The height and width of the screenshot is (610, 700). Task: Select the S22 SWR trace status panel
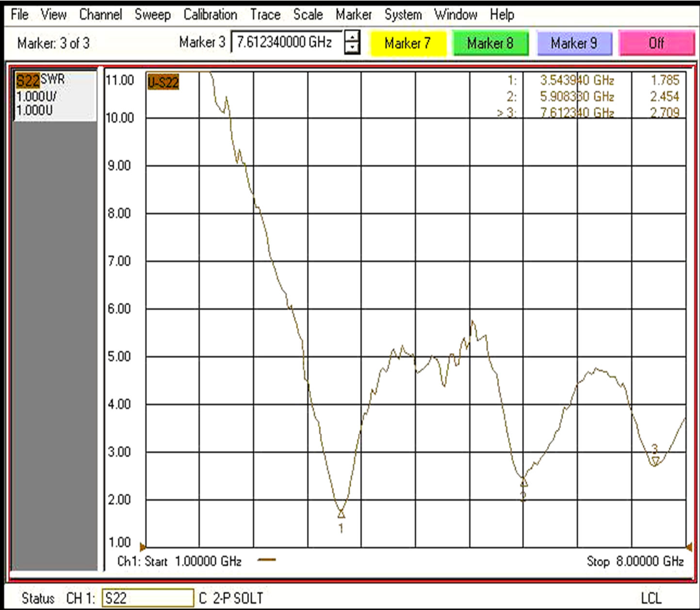point(54,95)
